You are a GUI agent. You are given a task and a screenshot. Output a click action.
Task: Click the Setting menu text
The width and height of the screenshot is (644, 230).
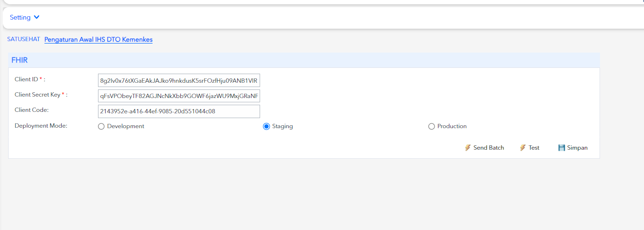pyautogui.click(x=20, y=17)
